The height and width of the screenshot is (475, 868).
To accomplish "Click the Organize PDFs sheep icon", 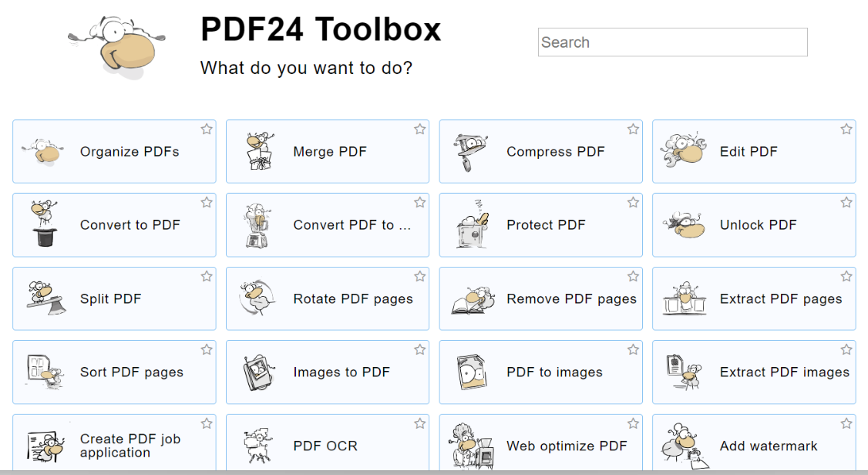I will [x=42, y=152].
